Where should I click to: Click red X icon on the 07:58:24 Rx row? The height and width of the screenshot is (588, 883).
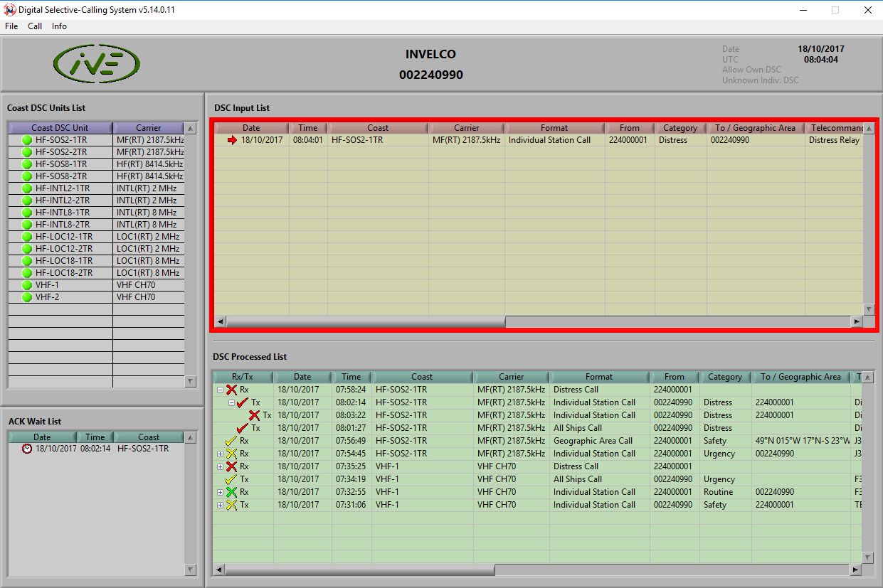[231, 390]
